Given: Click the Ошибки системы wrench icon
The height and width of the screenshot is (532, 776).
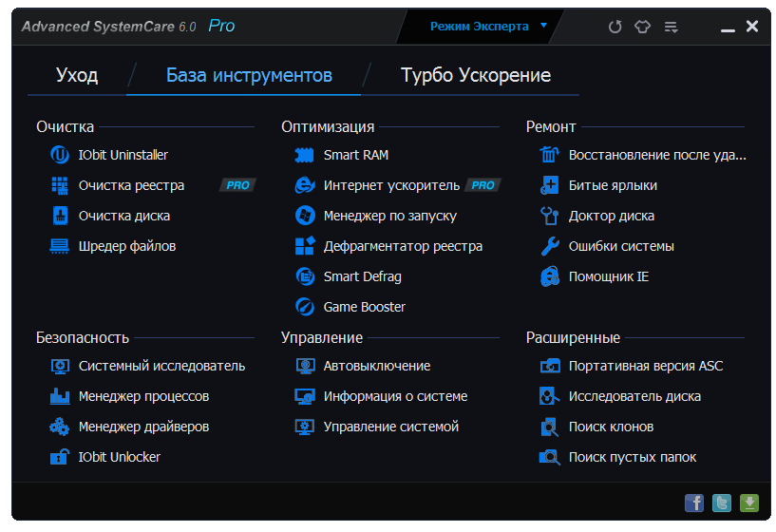Looking at the screenshot, I should [550, 246].
